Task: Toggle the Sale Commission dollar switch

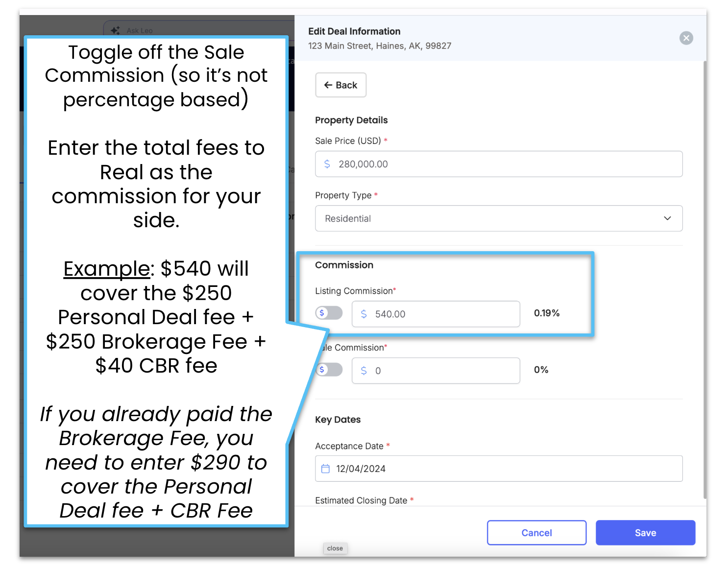Action: [x=330, y=370]
